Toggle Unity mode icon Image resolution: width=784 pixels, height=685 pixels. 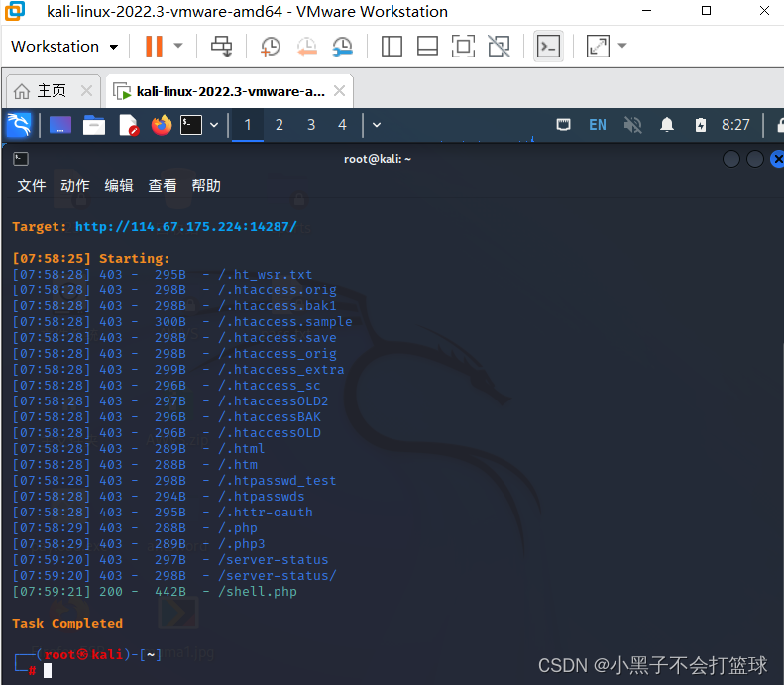tap(499, 46)
